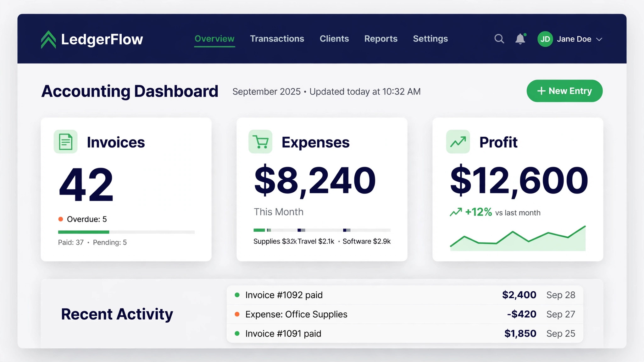Click the green dot for Invoice #1092
Viewport: 644px width, 362px height.
click(x=237, y=295)
